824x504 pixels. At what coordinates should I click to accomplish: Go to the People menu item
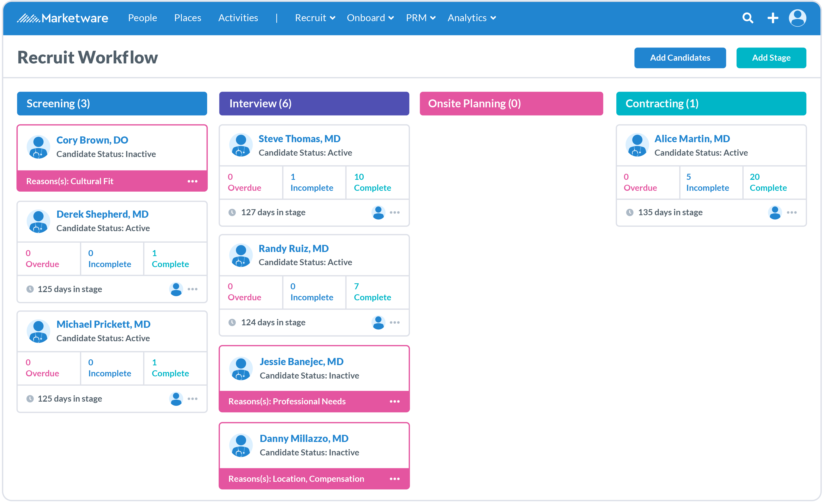[x=143, y=18]
